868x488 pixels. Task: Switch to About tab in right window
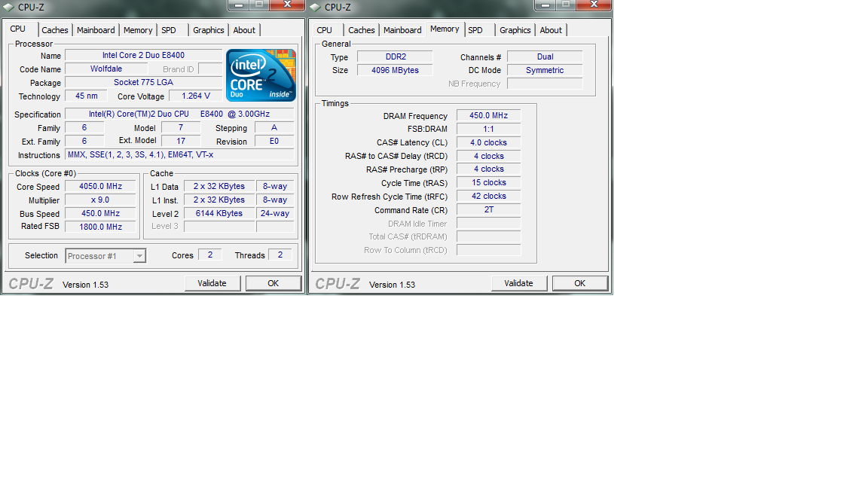[x=551, y=30]
